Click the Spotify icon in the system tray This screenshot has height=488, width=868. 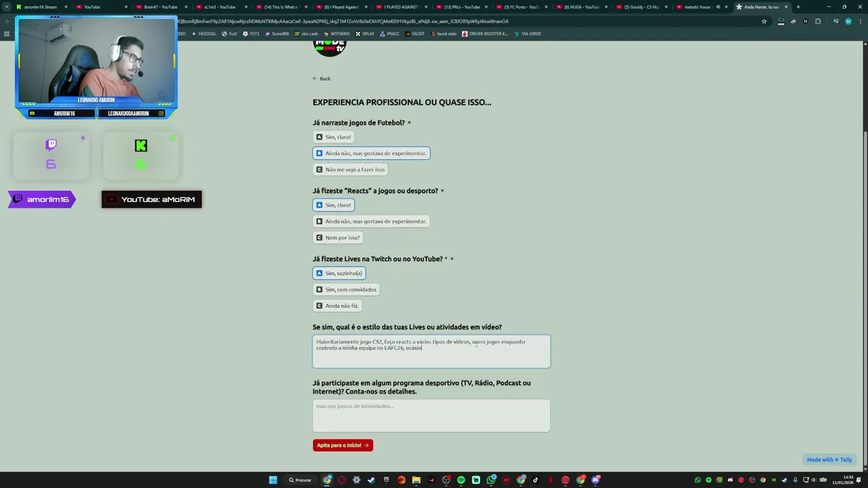tap(709, 480)
